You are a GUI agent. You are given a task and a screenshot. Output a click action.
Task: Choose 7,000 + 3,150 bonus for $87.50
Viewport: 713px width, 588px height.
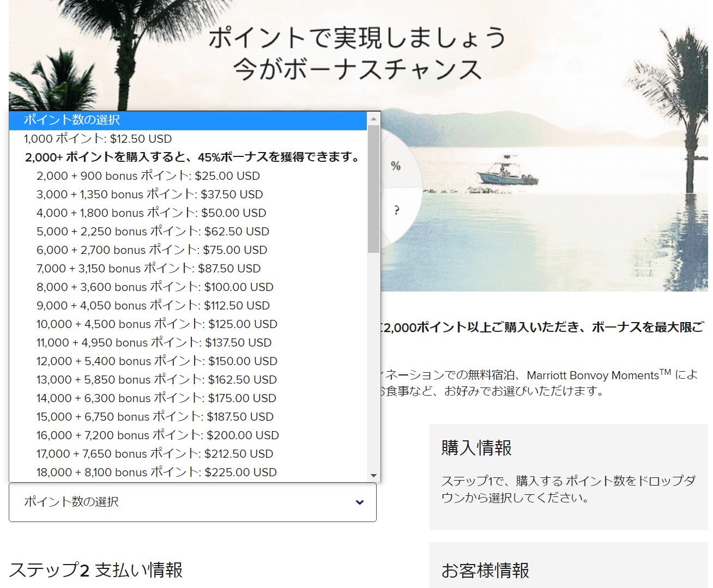149,269
